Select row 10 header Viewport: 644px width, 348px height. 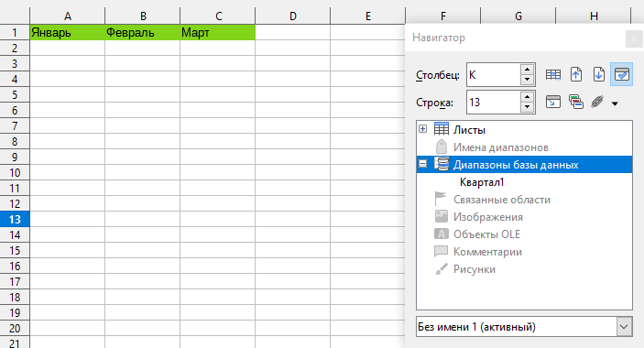click(x=15, y=173)
